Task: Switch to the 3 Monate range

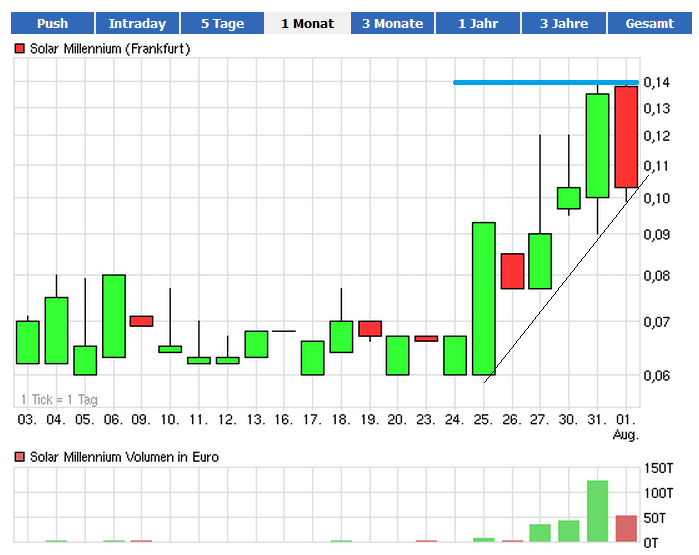Action: pos(393,23)
